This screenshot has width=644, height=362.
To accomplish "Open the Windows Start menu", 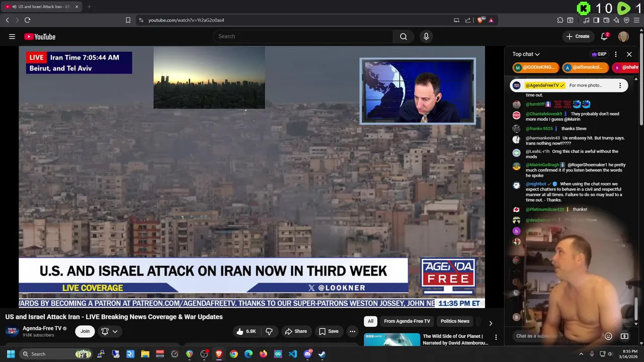I will click(x=11, y=354).
